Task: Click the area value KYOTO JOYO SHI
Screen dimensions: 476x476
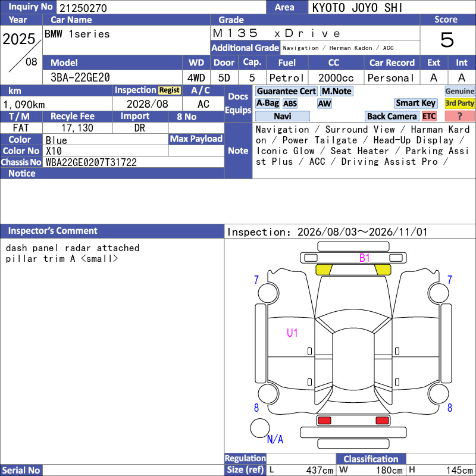Action: point(358,8)
